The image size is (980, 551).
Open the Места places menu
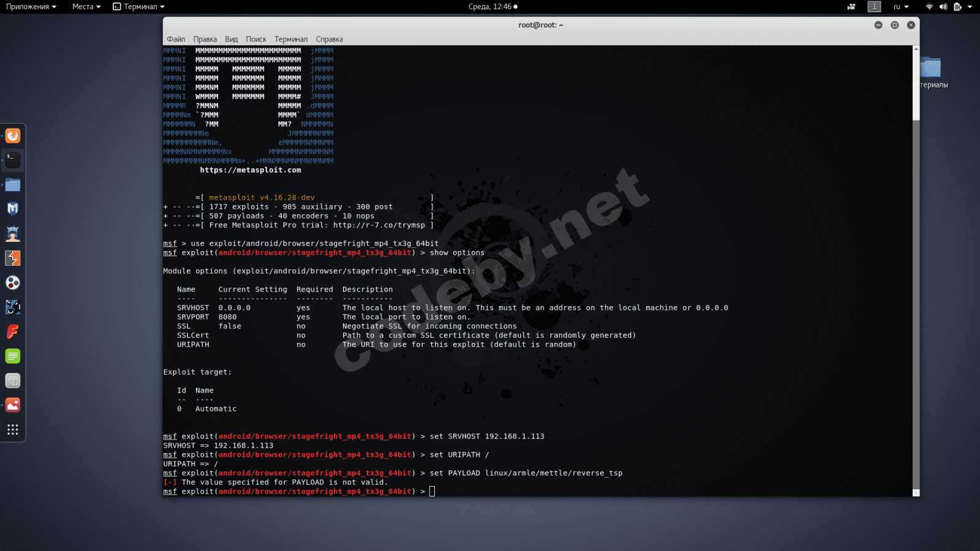86,7
